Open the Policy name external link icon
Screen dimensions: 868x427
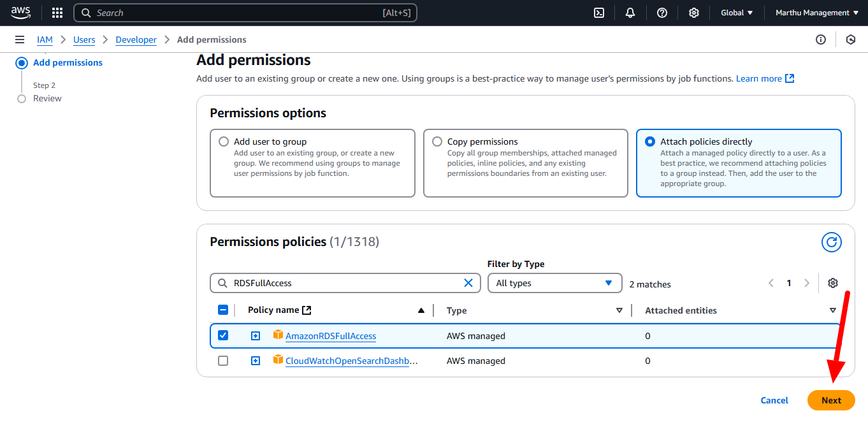coord(307,310)
